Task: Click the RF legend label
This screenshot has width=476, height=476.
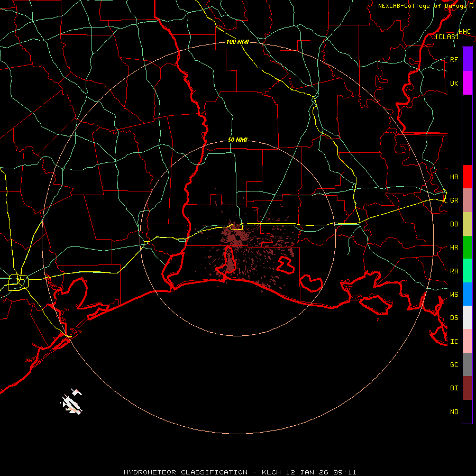Action: [454, 59]
